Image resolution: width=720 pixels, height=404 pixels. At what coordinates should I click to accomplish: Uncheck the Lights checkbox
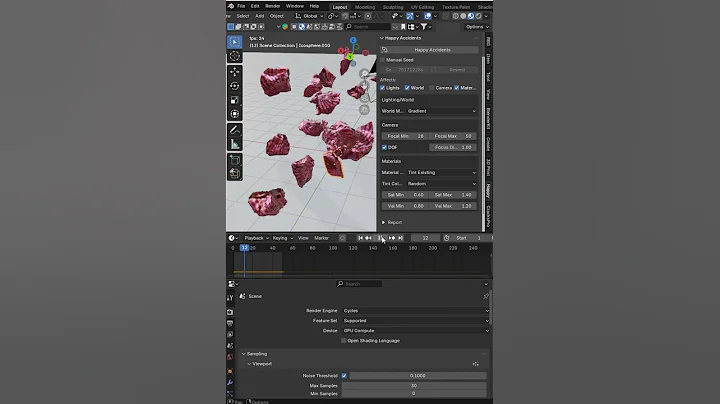[x=382, y=88]
